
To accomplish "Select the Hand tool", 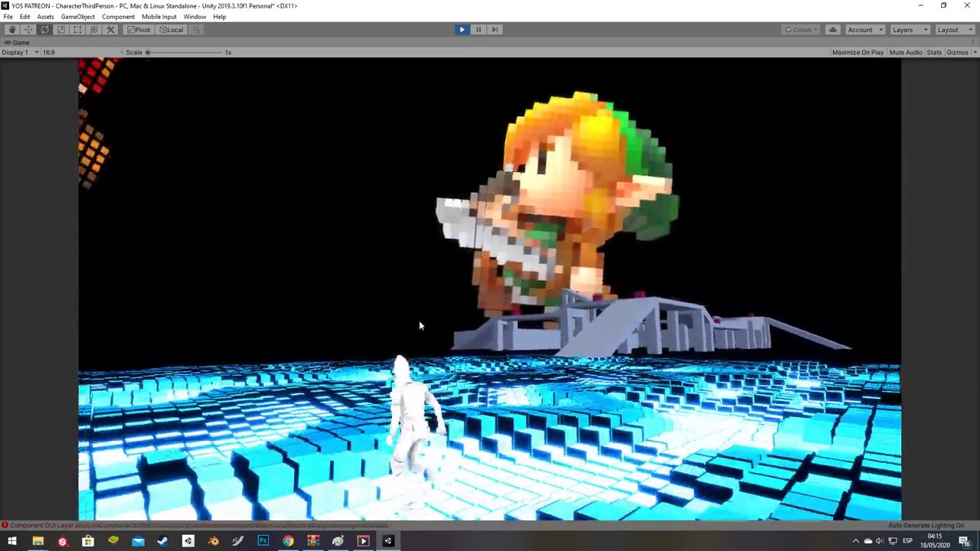I will [x=11, y=30].
